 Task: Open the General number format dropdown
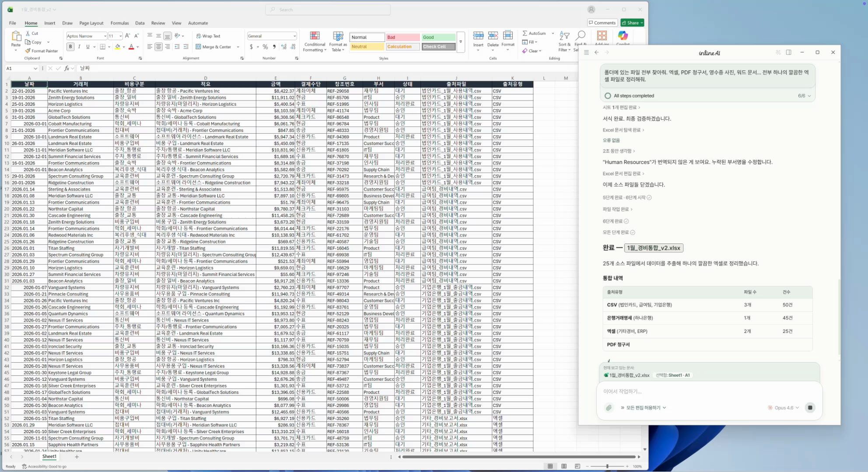pyautogui.click(x=294, y=36)
